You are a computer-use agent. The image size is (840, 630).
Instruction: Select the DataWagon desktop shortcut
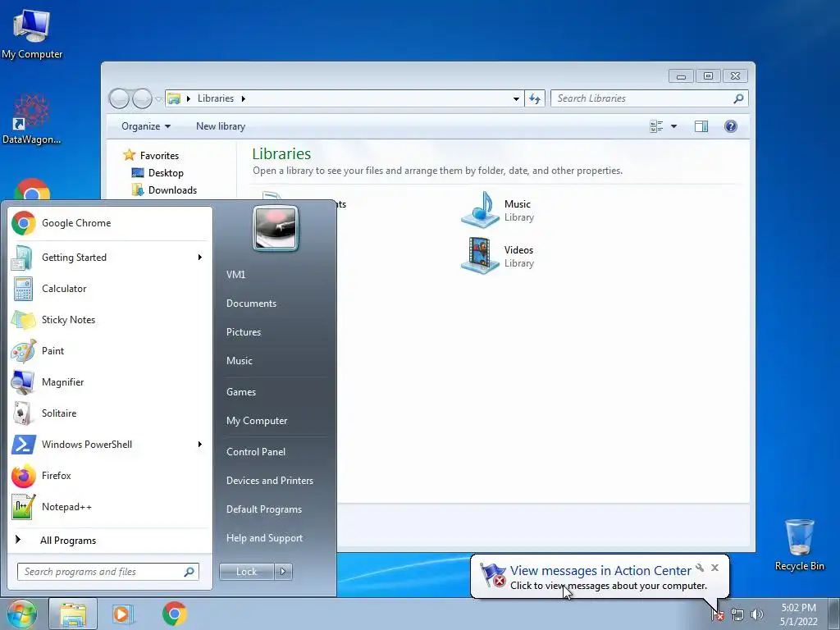pyautogui.click(x=32, y=119)
